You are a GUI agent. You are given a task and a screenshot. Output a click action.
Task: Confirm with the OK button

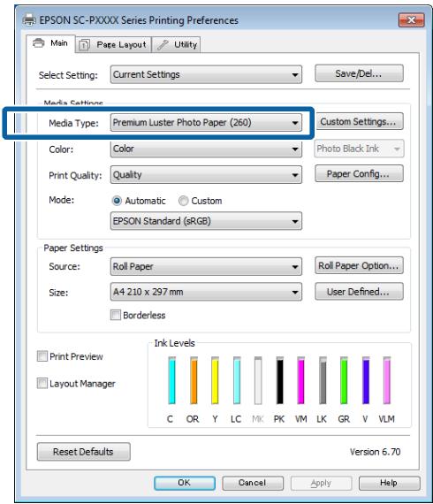[x=185, y=483]
